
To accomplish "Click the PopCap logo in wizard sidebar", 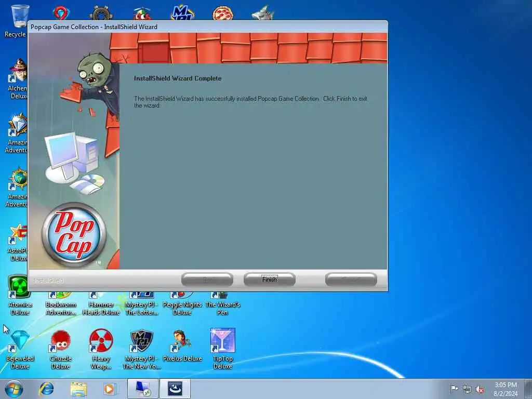I will pos(74,235).
